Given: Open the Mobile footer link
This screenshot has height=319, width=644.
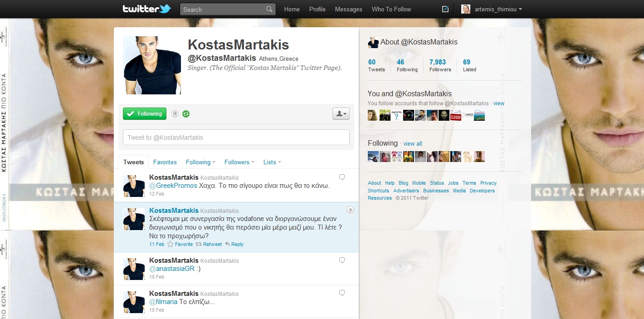Looking at the screenshot, I should (x=419, y=183).
